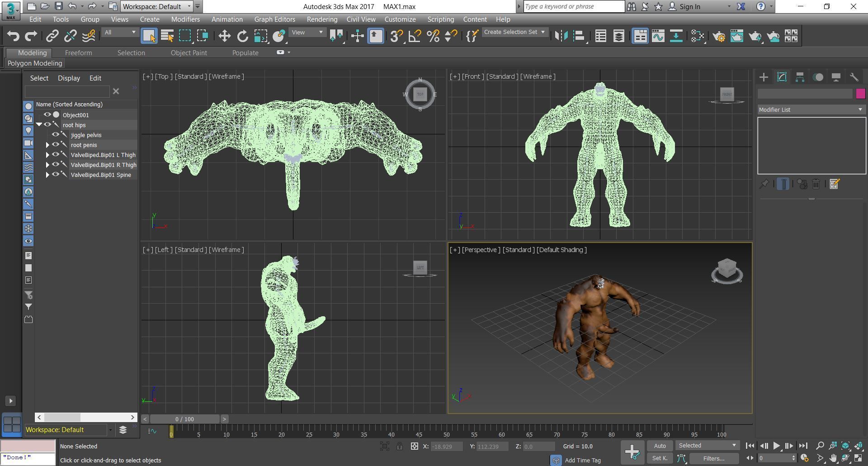Toggle Selection Lock icon in status bar

coord(400,447)
